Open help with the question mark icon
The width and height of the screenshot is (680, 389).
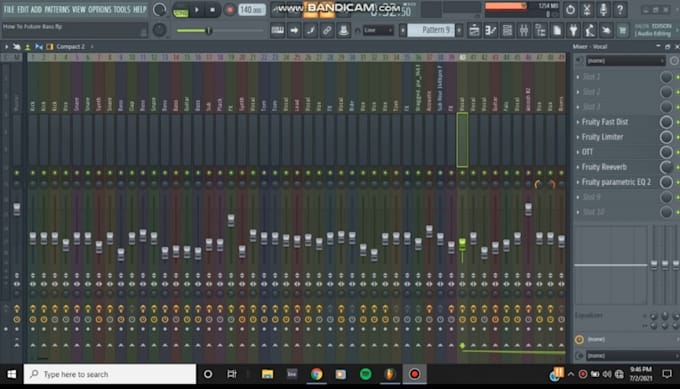pyautogui.click(x=620, y=9)
